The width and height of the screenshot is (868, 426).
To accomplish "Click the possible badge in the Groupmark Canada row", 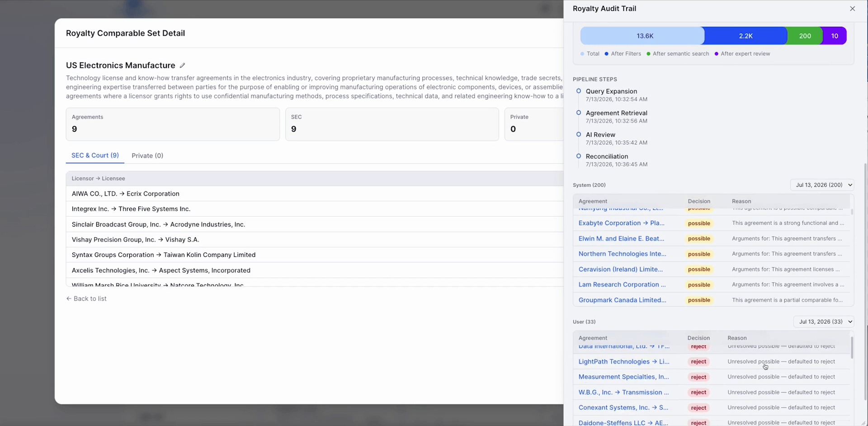I will click(699, 300).
